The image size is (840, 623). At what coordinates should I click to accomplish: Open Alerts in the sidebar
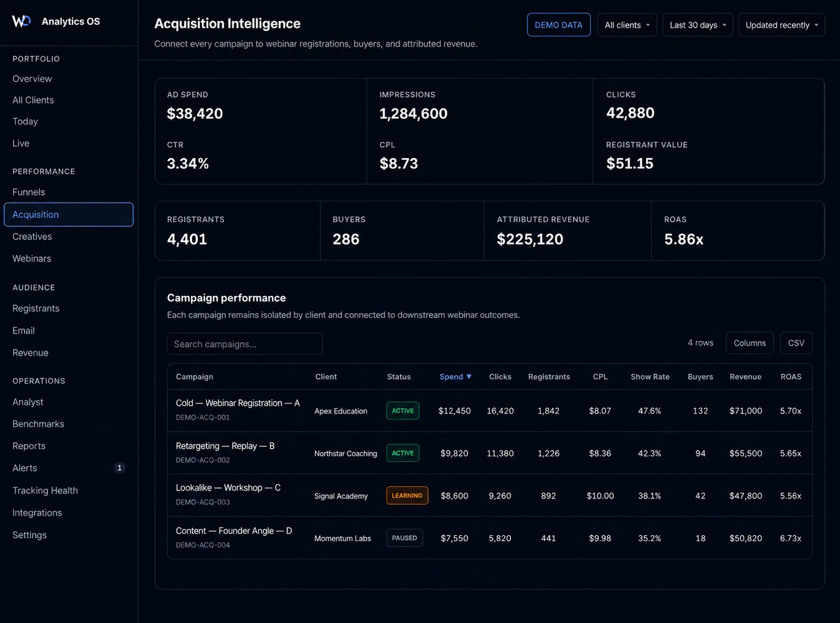tap(25, 468)
